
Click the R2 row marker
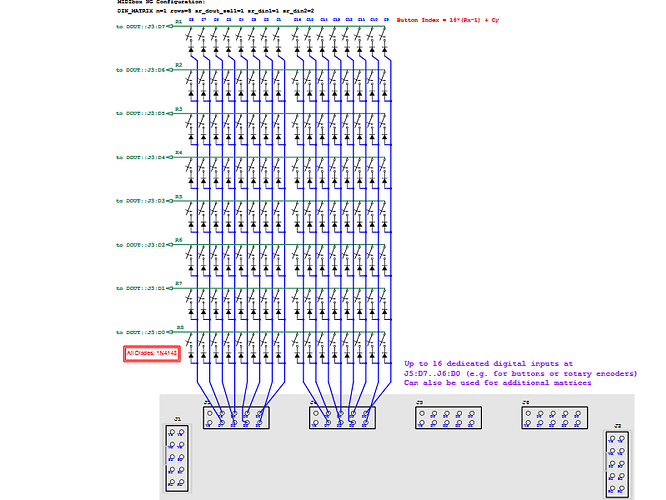[179, 65]
